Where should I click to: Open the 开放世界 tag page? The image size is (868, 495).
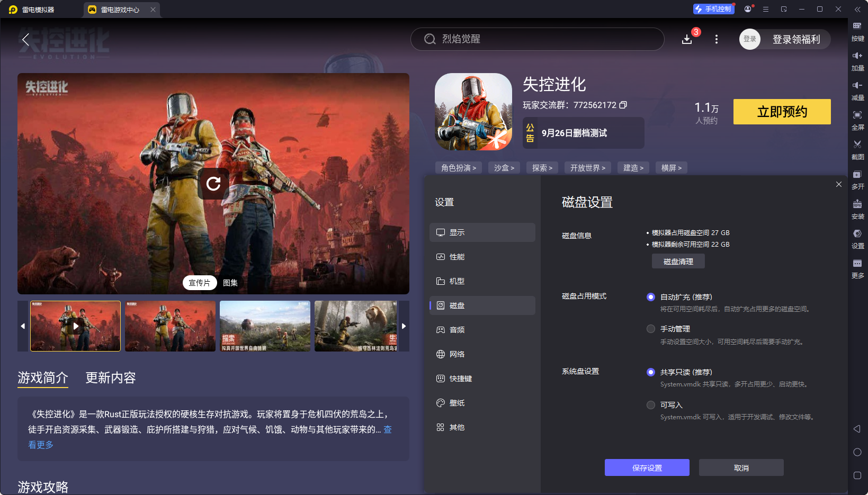click(x=587, y=167)
